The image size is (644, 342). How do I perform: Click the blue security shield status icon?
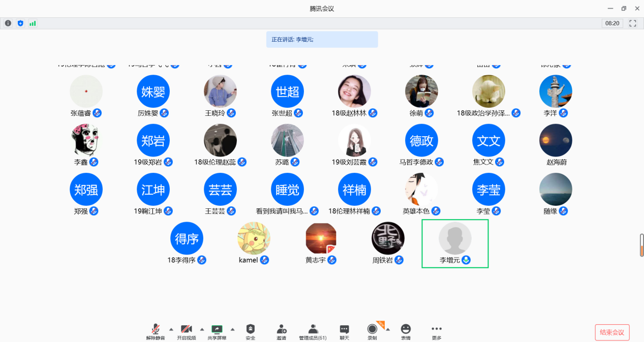click(20, 23)
